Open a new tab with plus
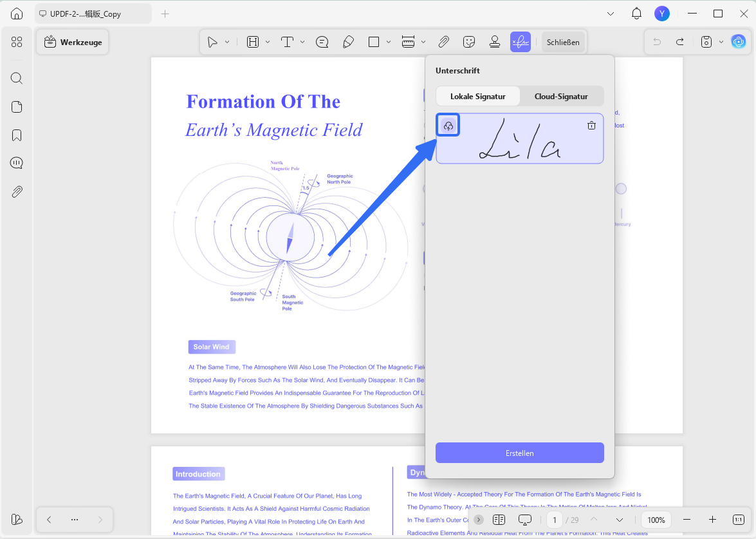The image size is (756, 539). click(x=165, y=14)
